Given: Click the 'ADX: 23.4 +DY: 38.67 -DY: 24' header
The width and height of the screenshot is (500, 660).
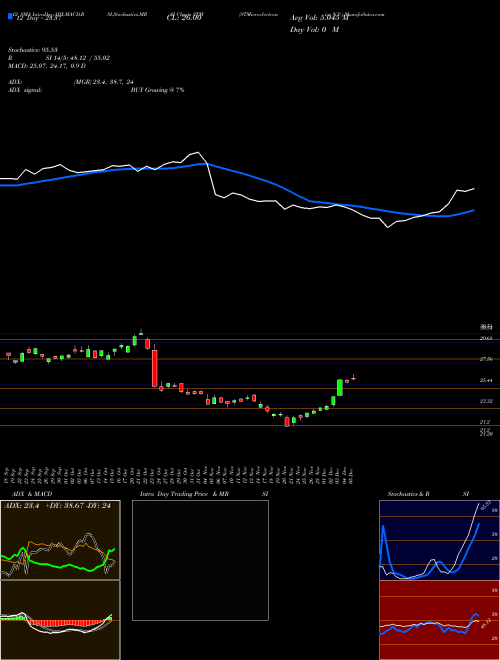Looking at the screenshot, I should [57, 506].
